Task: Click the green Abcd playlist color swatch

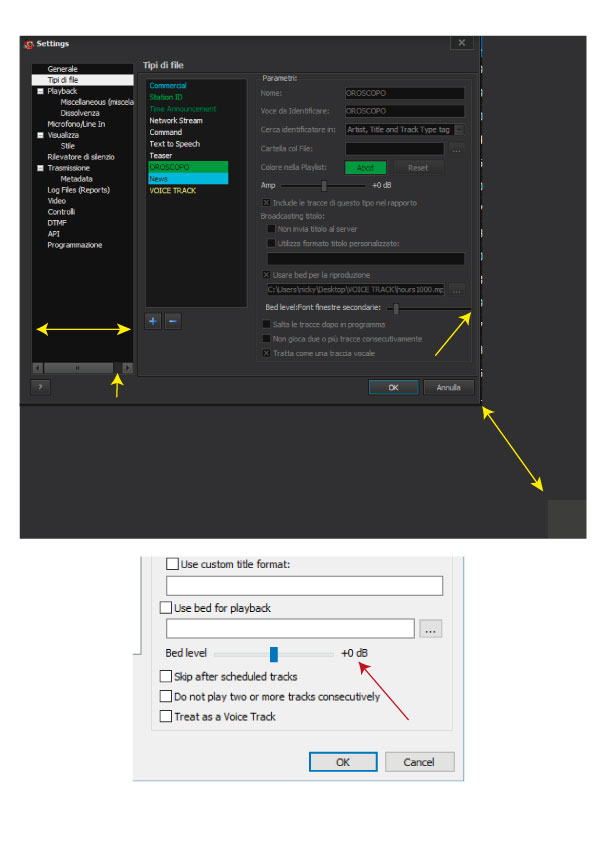Action: [365, 168]
